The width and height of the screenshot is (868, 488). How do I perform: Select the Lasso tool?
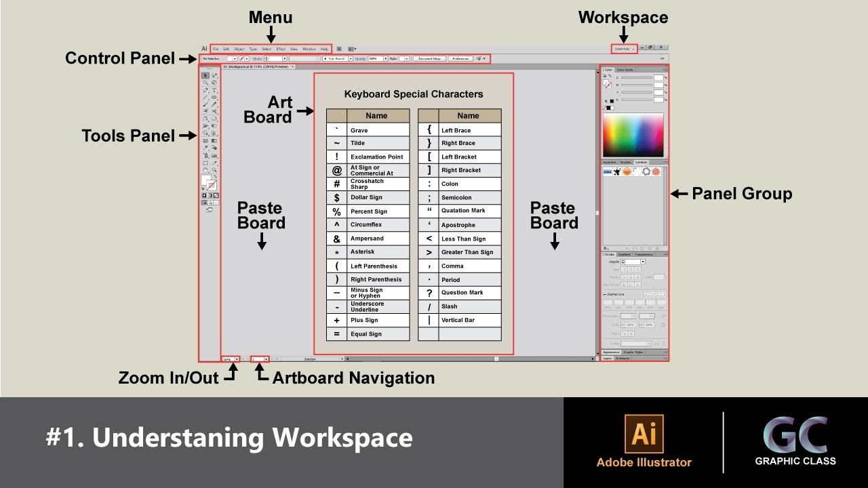[214, 82]
